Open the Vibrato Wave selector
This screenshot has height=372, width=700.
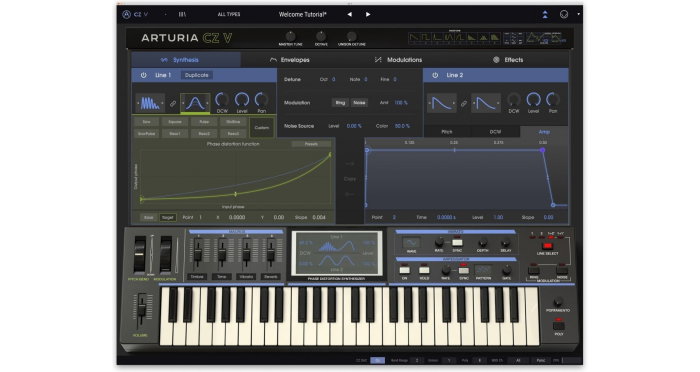[x=411, y=243]
